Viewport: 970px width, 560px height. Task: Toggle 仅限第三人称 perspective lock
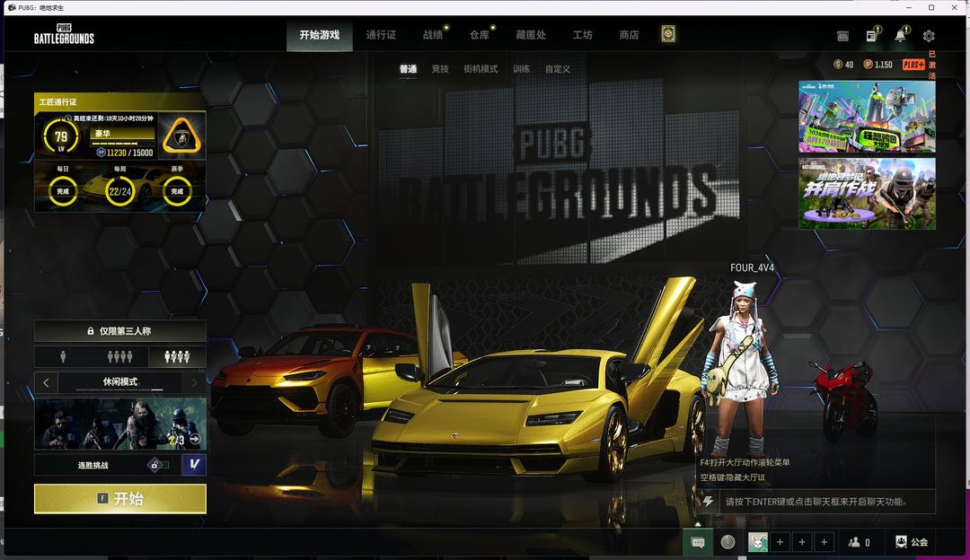click(x=120, y=330)
